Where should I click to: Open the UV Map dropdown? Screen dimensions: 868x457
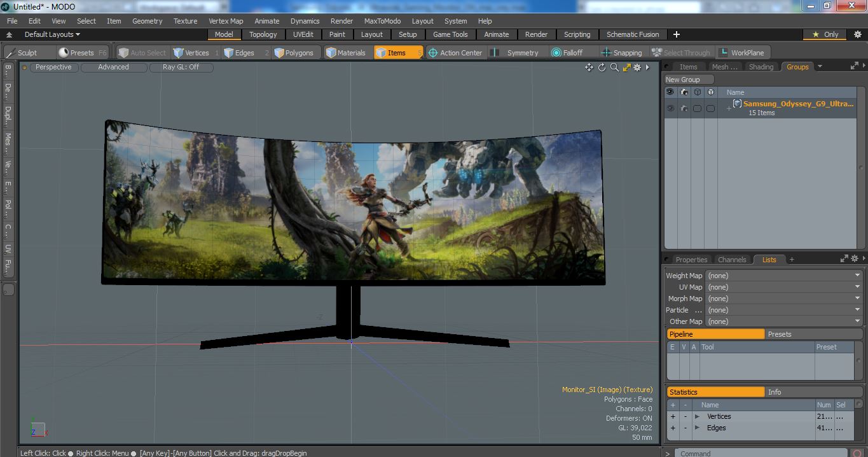coord(783,287)
